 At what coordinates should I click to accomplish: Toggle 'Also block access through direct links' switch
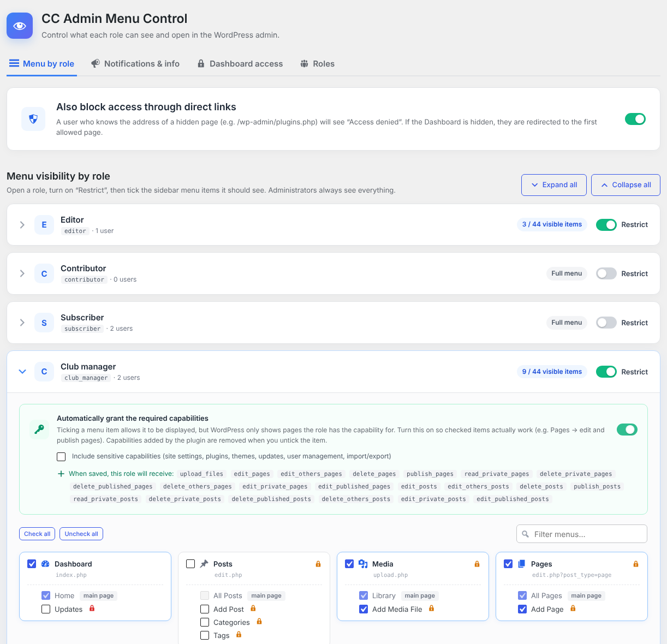coord(635,119)
